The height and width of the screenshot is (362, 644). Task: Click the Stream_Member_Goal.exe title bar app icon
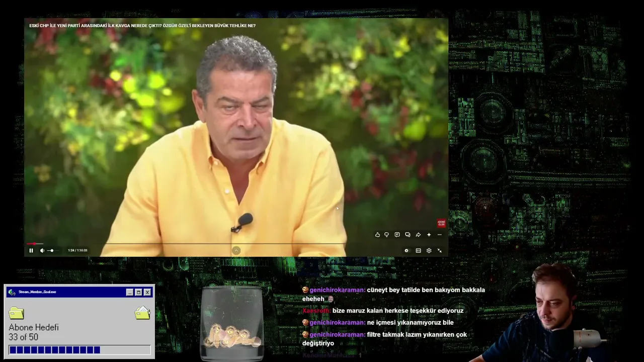pyautogui.click(x=12, y=292)
